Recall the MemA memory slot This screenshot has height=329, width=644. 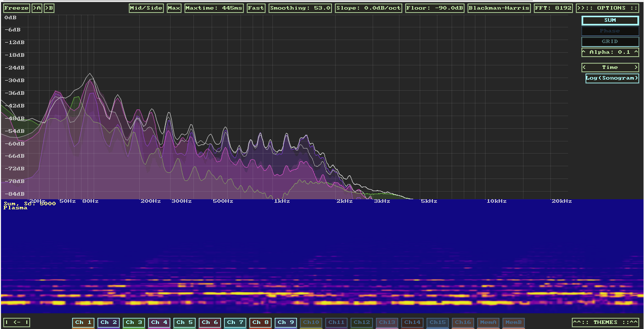(488, 323)
